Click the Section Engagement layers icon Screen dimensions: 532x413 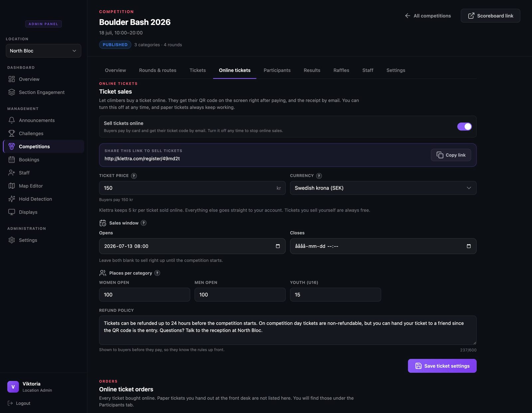12,92
